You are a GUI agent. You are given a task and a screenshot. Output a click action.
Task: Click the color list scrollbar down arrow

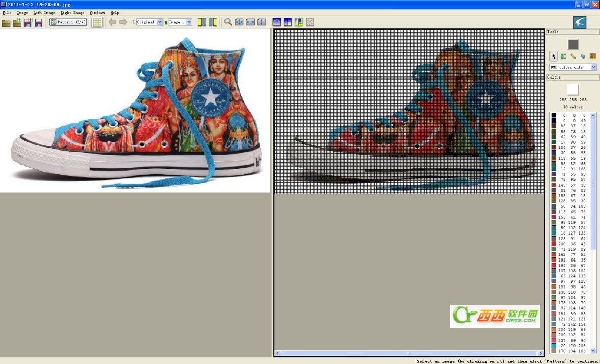click(x=593, y=351)
